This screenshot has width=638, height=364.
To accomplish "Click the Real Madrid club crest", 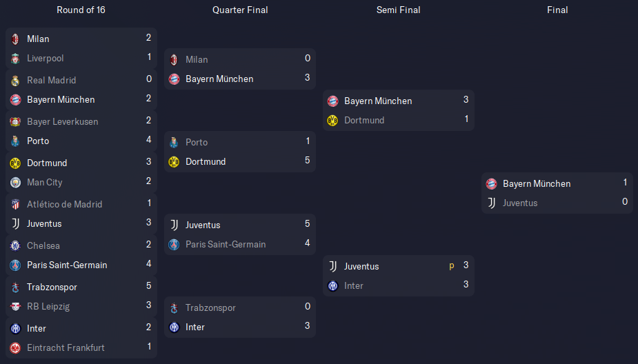I will point(15,81).
